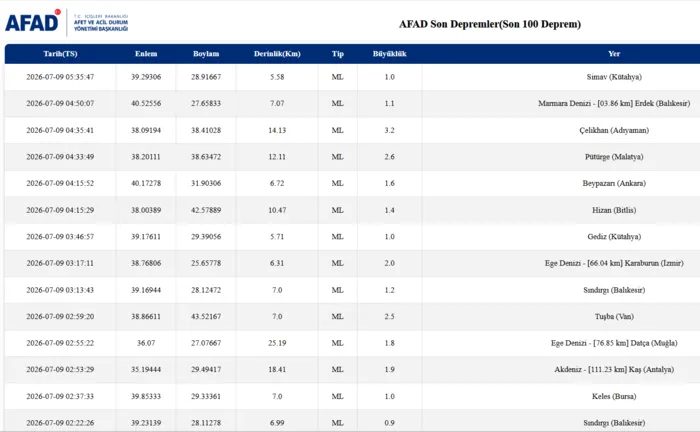Screen dimensions: 700x432
Task: Click the depth value 7.07
Action: pos(277,103)
